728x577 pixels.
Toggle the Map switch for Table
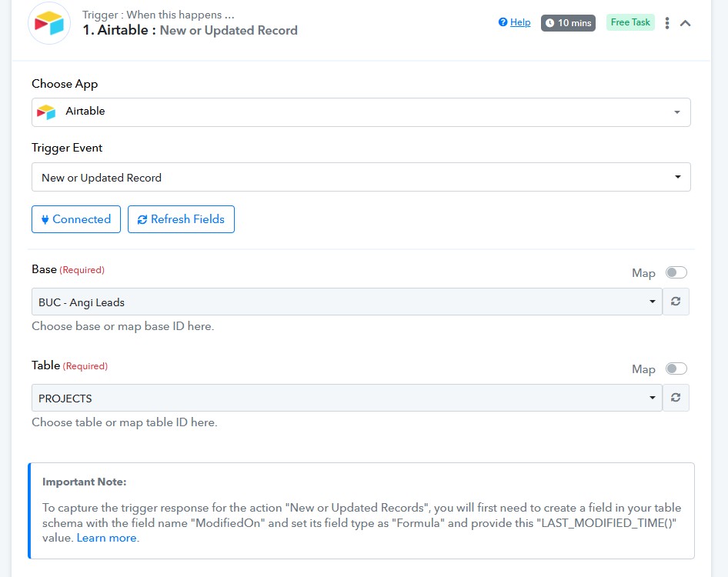[676, 369]
